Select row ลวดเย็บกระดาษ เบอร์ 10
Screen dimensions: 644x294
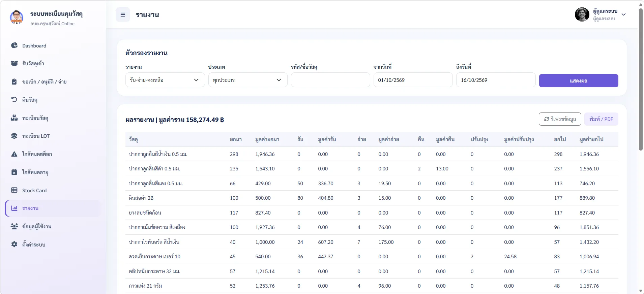coord(372,257)
